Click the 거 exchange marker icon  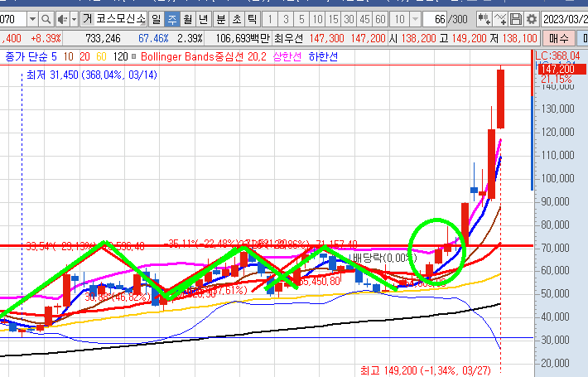(86, 18)
